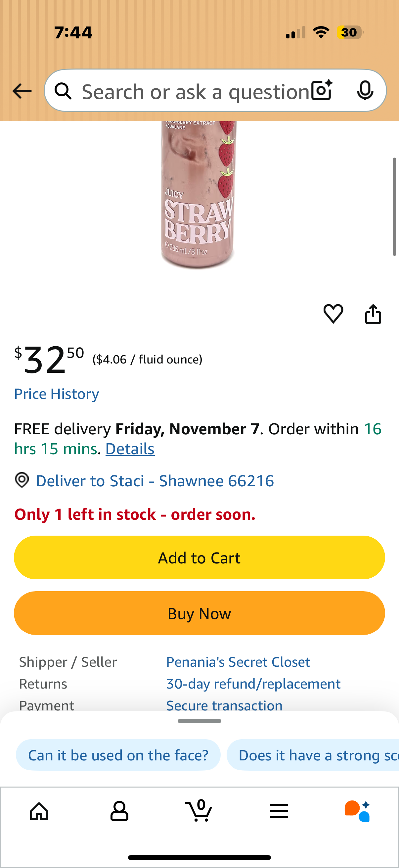Add the strawberry mist to your wishlist
399x868 pixels.
click(333, 314)
